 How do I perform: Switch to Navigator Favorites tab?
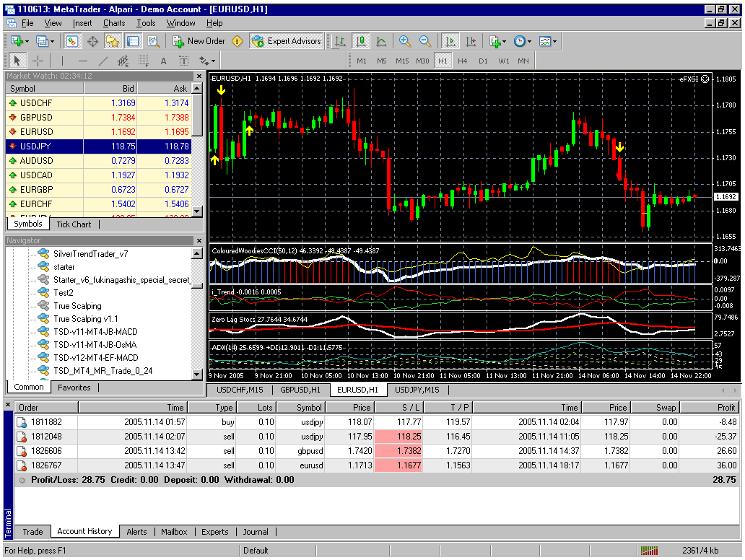pyautogui.click(x=74, y=388)
